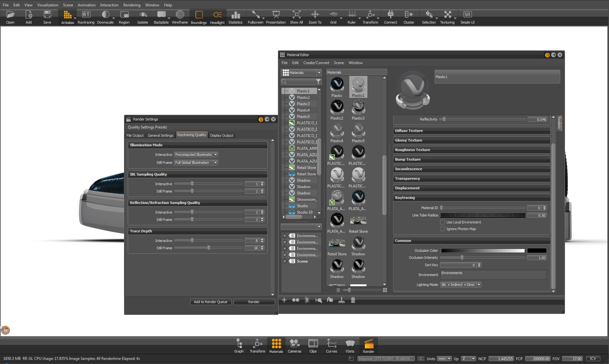Select Plastic3 material thumbnail
Screen dimensions: 609x364
pos(358,110)
